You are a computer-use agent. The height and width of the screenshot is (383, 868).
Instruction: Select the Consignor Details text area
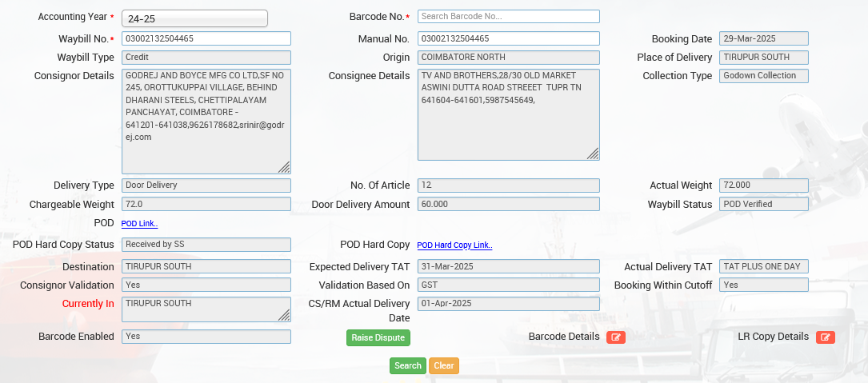206,120
